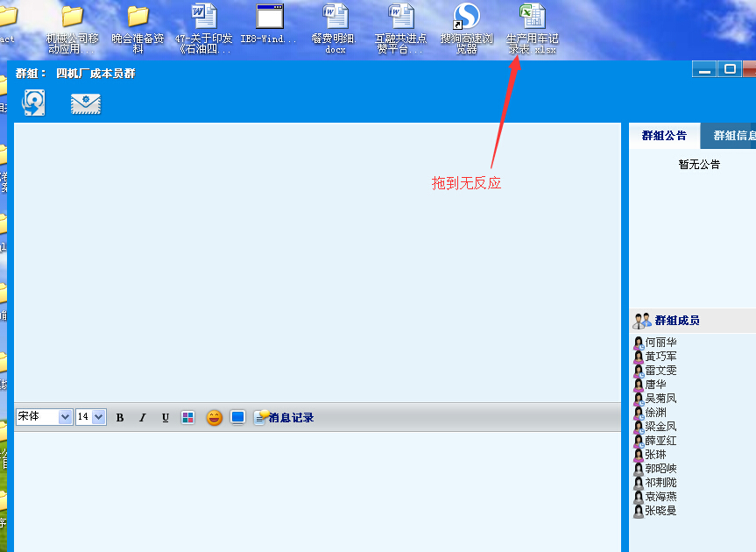The image size is (756, 552).
Task: Switch to the 群组公告 tab
Action: point(664,136)
